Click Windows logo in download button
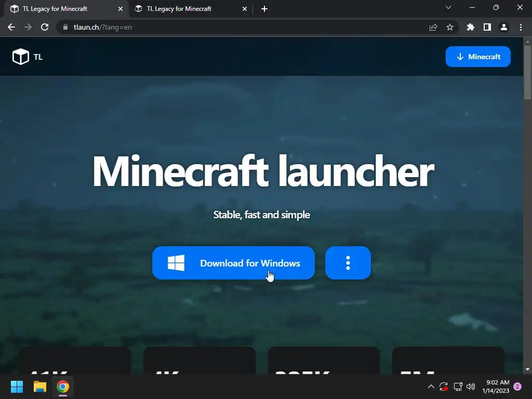 tap(176, 263)
